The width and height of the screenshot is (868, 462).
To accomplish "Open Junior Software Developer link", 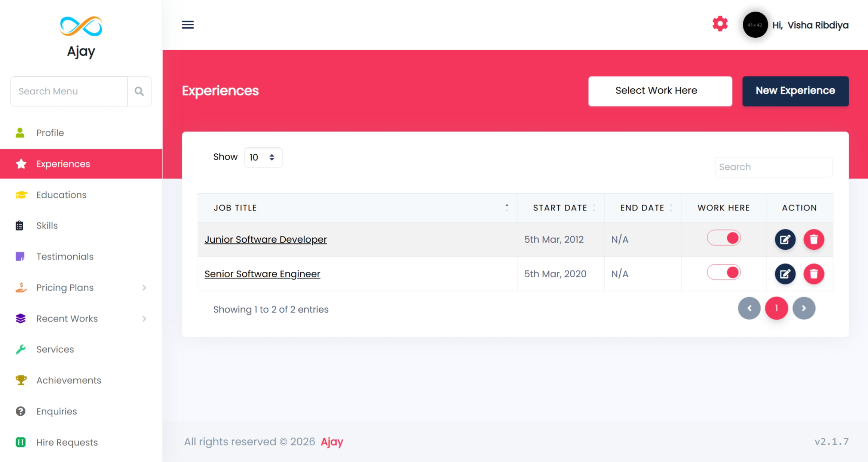I will [266, 239].
